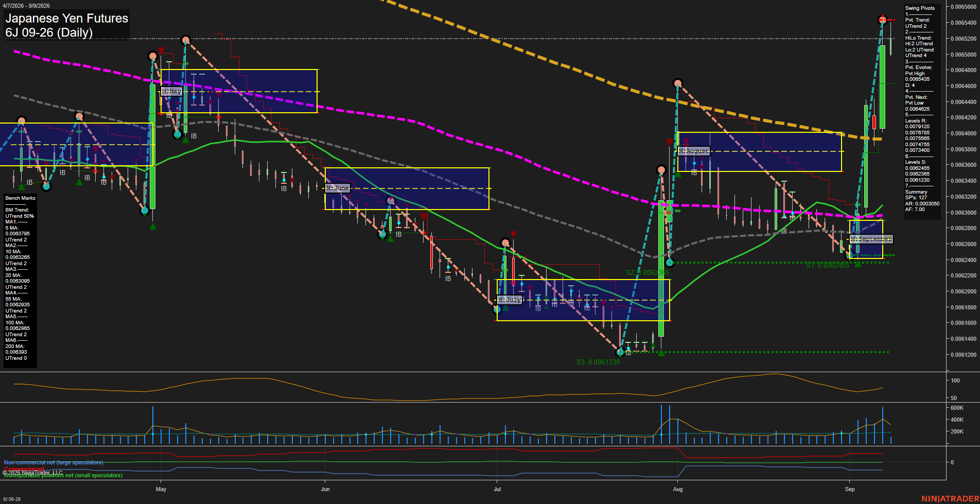Click the swing pivot high marker near 0.0065400
The image size is (980, 504).
click(x=883, y=20)
